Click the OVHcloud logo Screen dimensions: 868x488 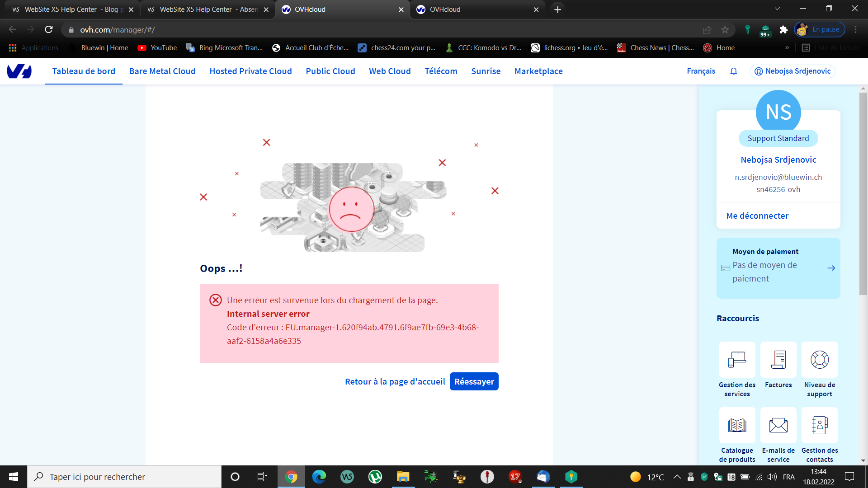19,71
